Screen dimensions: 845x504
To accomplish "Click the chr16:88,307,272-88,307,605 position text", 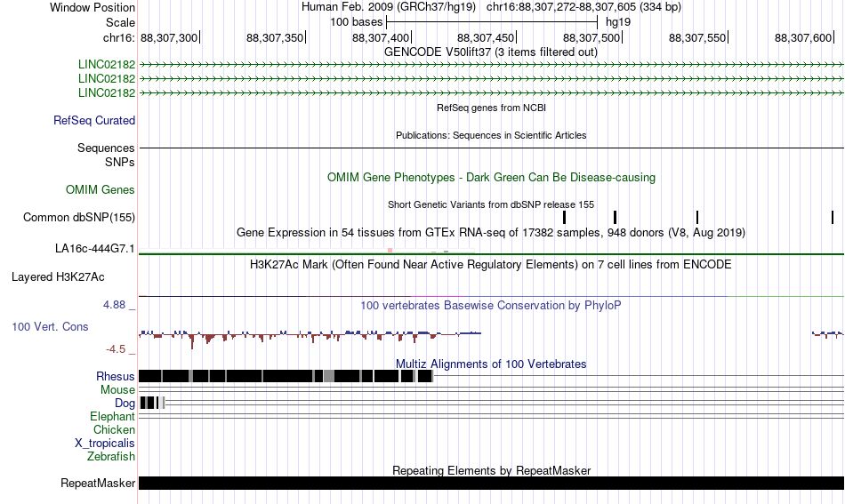I will pos(583,7).
